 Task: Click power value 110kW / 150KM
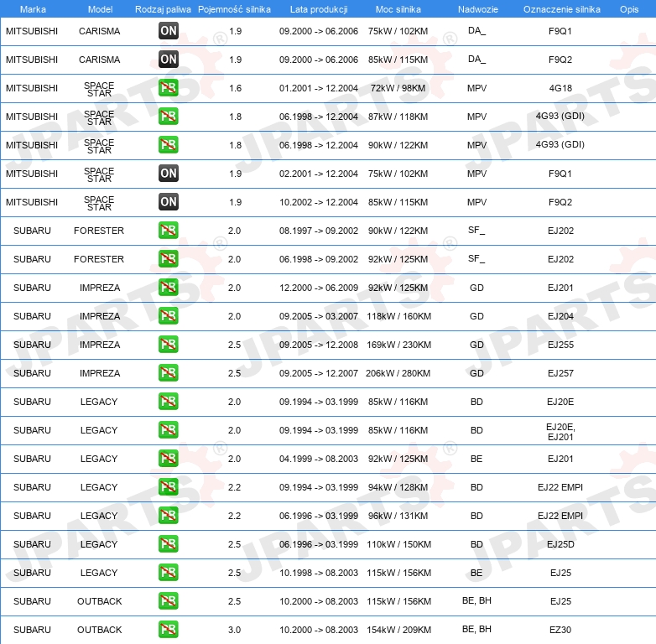click(x=398, y=544)
